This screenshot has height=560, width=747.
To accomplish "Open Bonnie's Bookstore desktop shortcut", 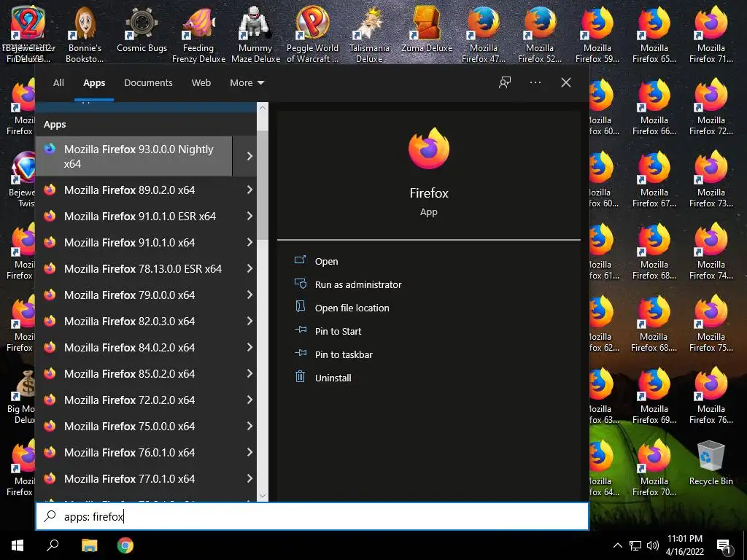I will tap(85, 34).
